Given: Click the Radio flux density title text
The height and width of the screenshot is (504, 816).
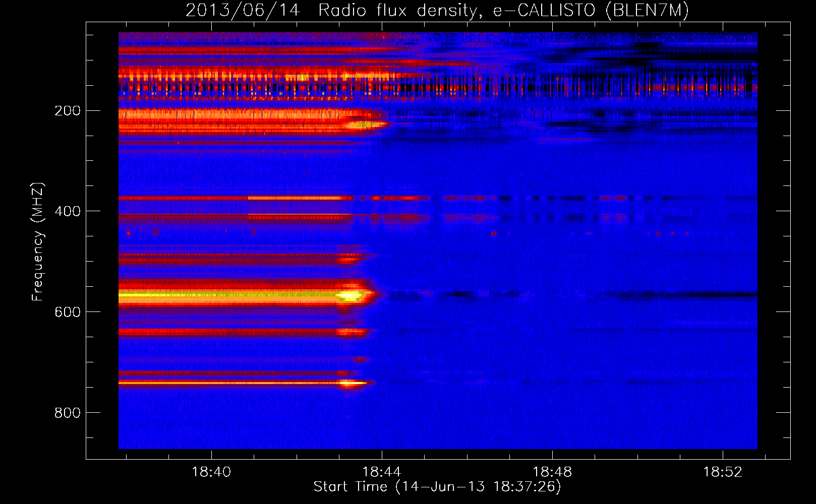Looking at the screenshot, I should point(401,11).
